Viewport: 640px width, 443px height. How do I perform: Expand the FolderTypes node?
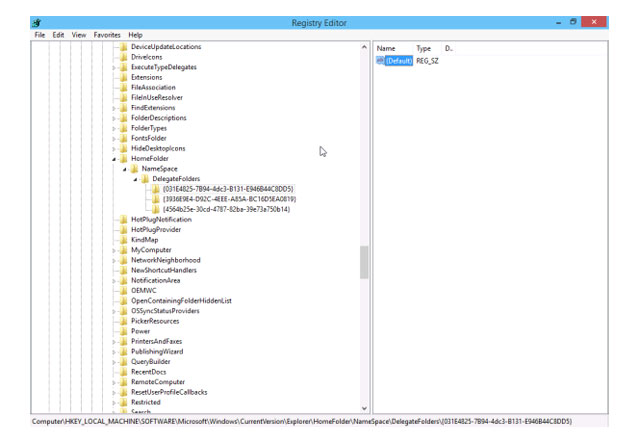[x=114, y=129]
